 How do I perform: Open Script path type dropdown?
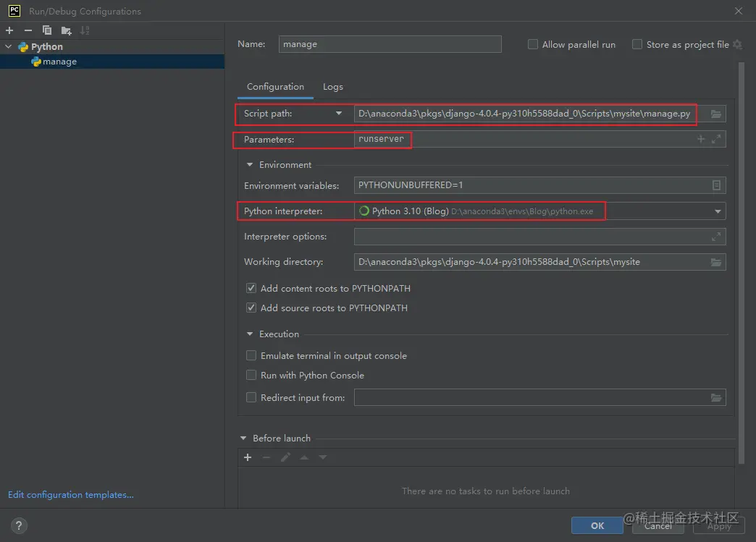pos(339,114)
